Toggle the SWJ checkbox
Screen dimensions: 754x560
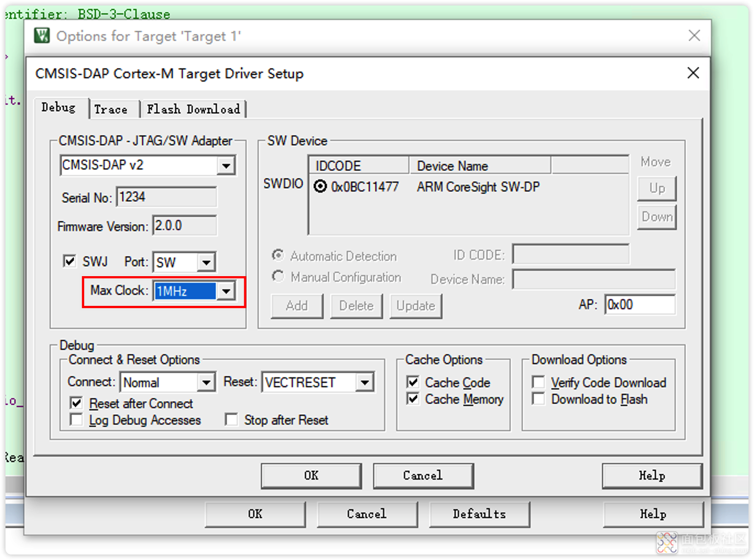tap(69, 261)
